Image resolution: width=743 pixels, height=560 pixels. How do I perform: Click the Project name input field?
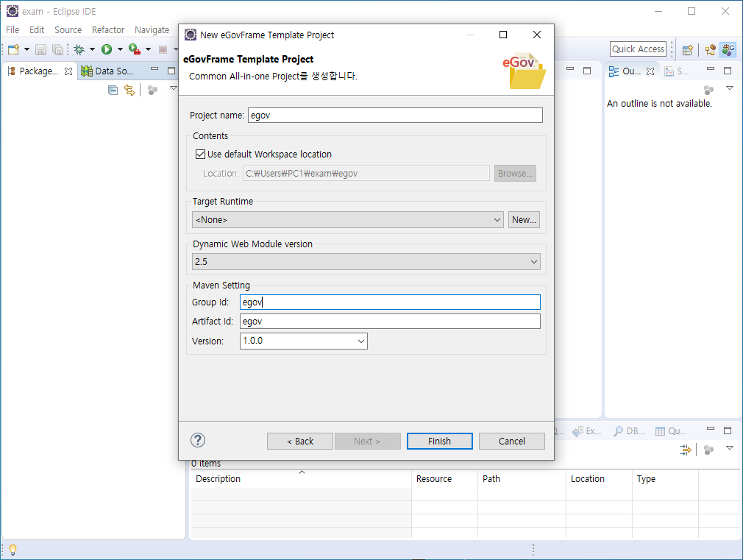(x=395, y=116)
